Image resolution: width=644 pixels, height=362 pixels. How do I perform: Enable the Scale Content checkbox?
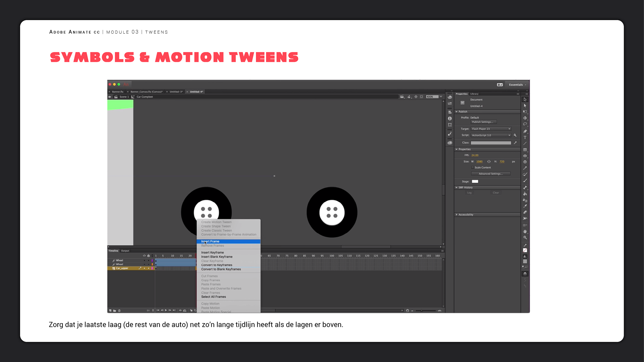coord(473,168)
